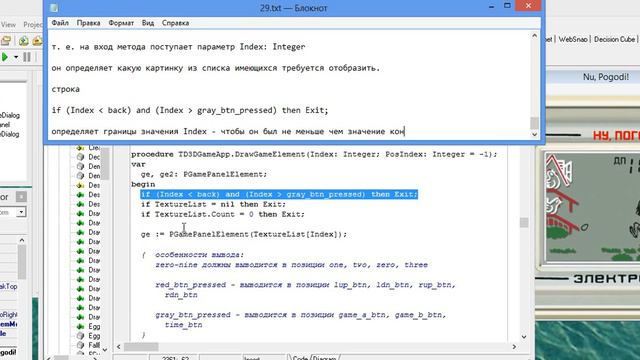Click the code editor vertical scroll thumb

(524, 222)
